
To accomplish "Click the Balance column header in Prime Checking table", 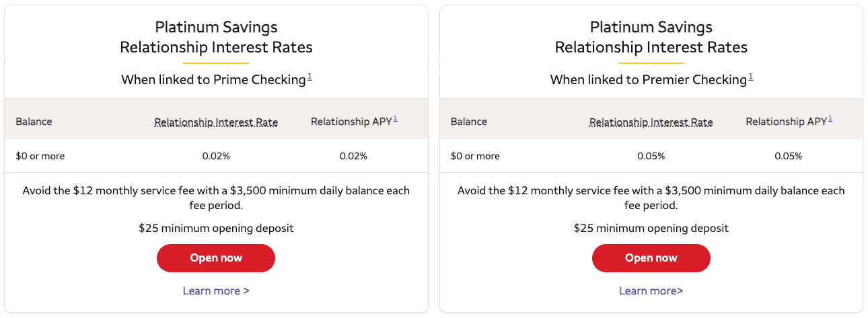I will pyautogui.click(x=34, y=122).
